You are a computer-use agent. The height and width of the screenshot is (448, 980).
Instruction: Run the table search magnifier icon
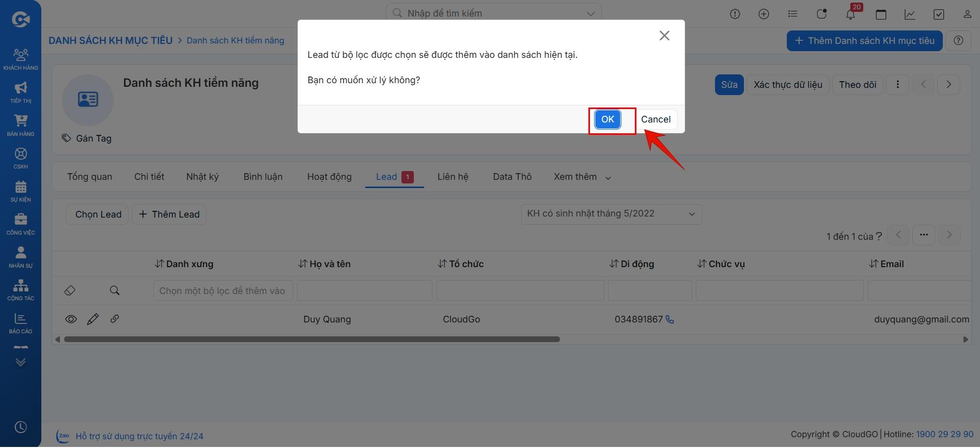tap(115, 291)
